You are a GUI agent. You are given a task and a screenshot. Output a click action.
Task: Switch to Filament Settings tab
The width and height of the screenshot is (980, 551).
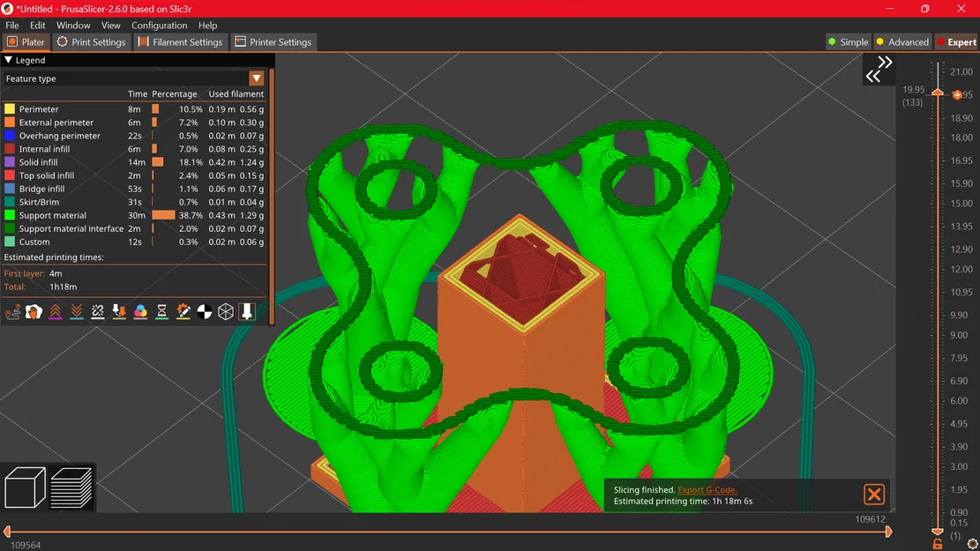tap(180, 41)
